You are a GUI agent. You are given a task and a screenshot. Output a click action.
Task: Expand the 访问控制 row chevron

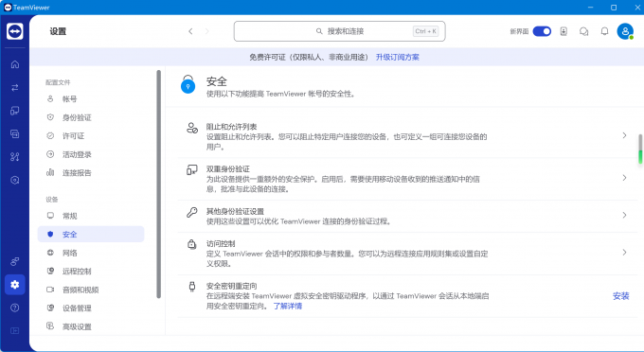point(624,253)
